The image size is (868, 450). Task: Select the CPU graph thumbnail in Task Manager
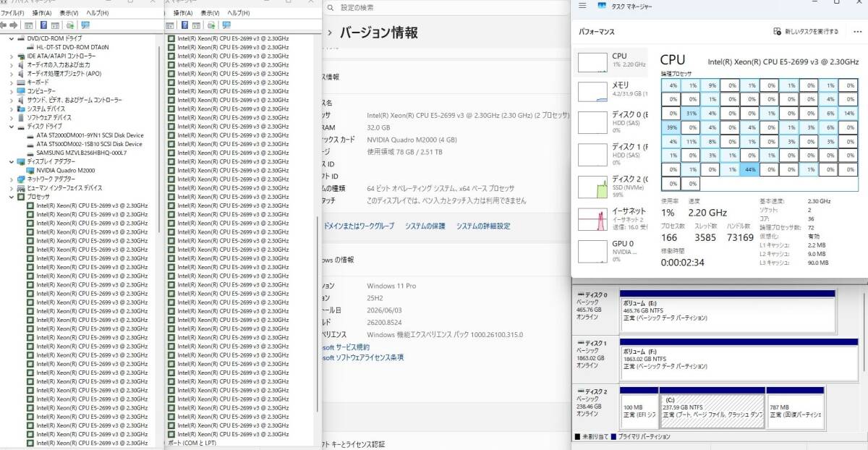click(592, 63)
